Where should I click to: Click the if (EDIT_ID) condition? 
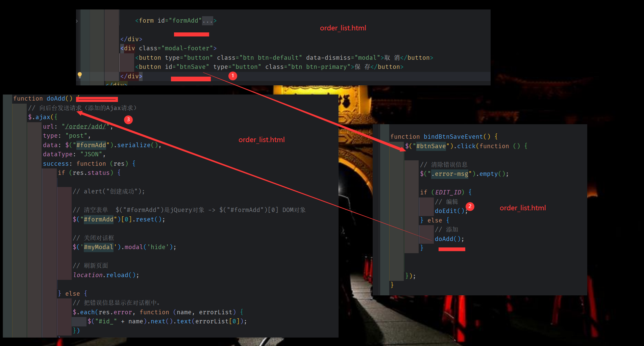[x=446, y=192]
